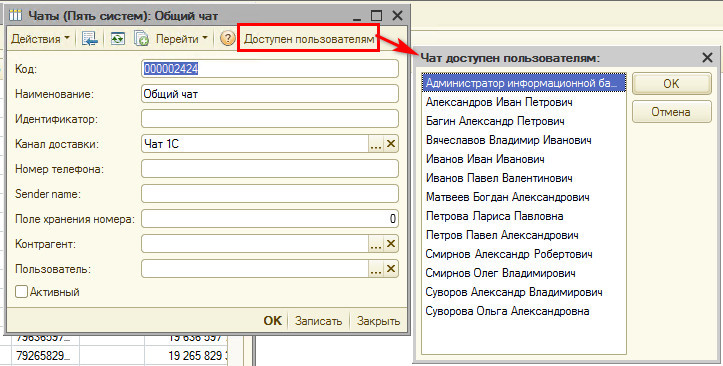
Task: Click the Отмена button
Action: [x=671, y=112]
